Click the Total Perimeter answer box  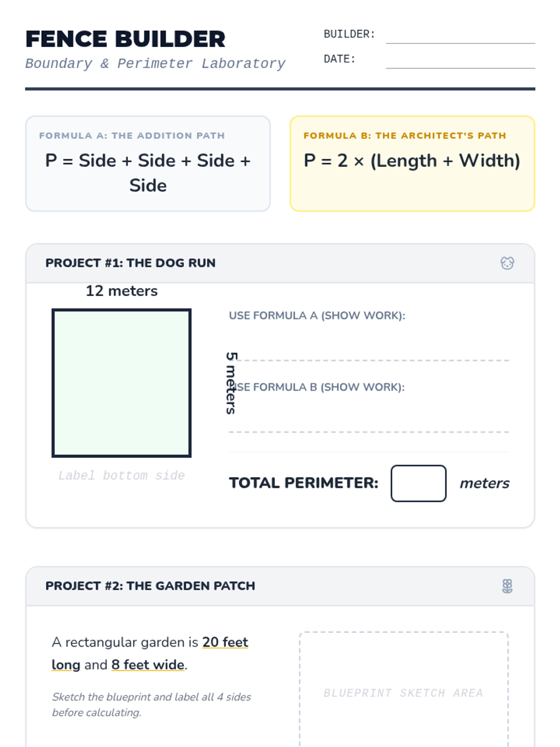click(418, 483)
